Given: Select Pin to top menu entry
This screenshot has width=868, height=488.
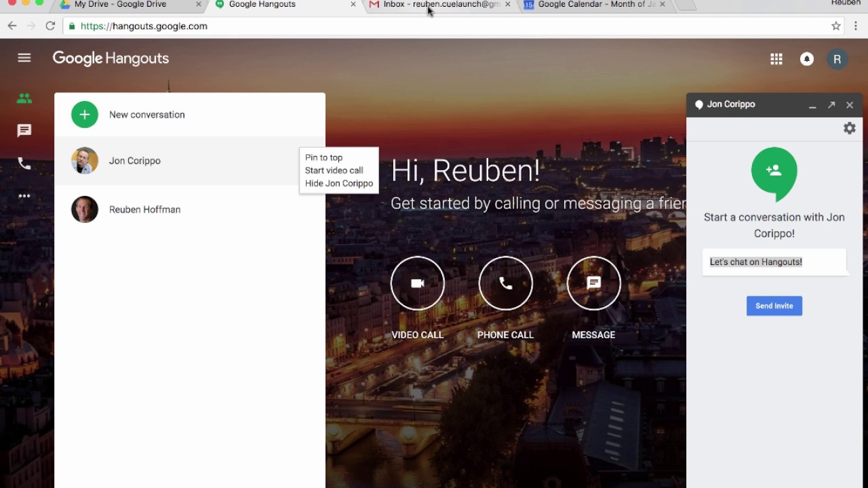Looking at the screenshot, I should pos(323,157).
